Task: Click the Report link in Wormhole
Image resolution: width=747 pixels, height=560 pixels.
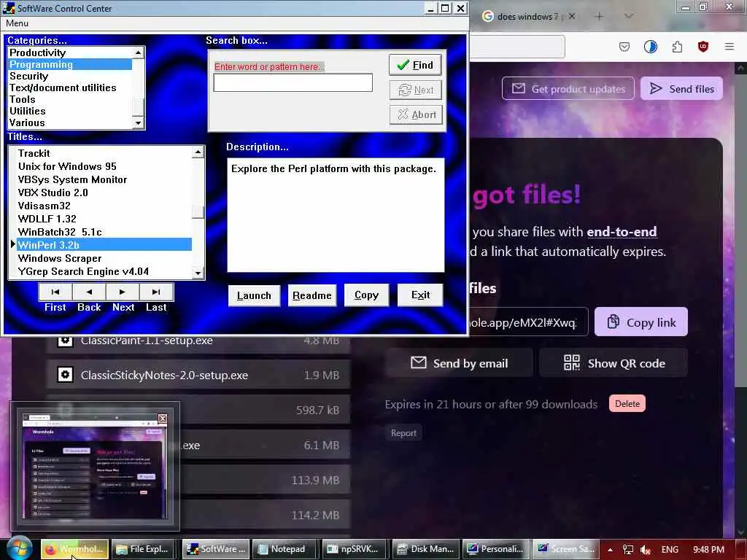Action: click(x=403, y=433)
